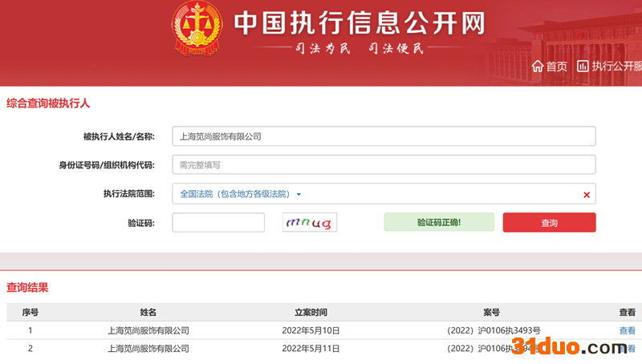Click the 身份证号码/组织机构代码 input field
Viewport: 642px width, 364px height.
[384, 165]
